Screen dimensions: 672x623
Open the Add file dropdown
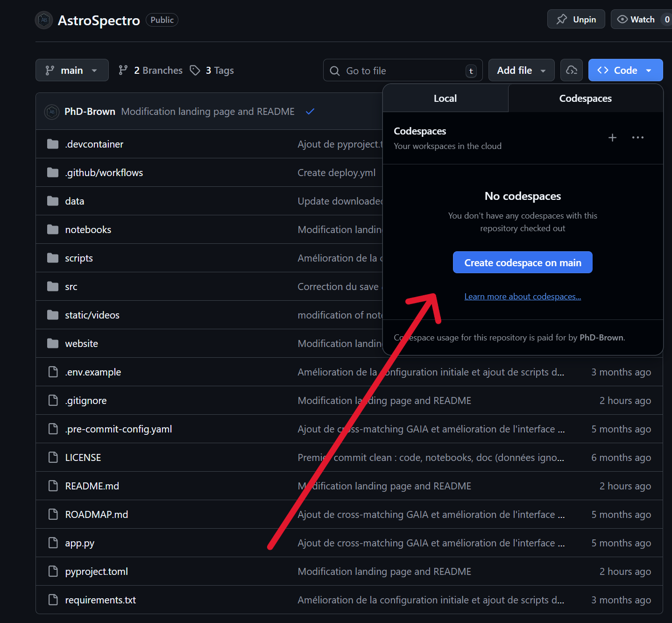coord(521,71)
